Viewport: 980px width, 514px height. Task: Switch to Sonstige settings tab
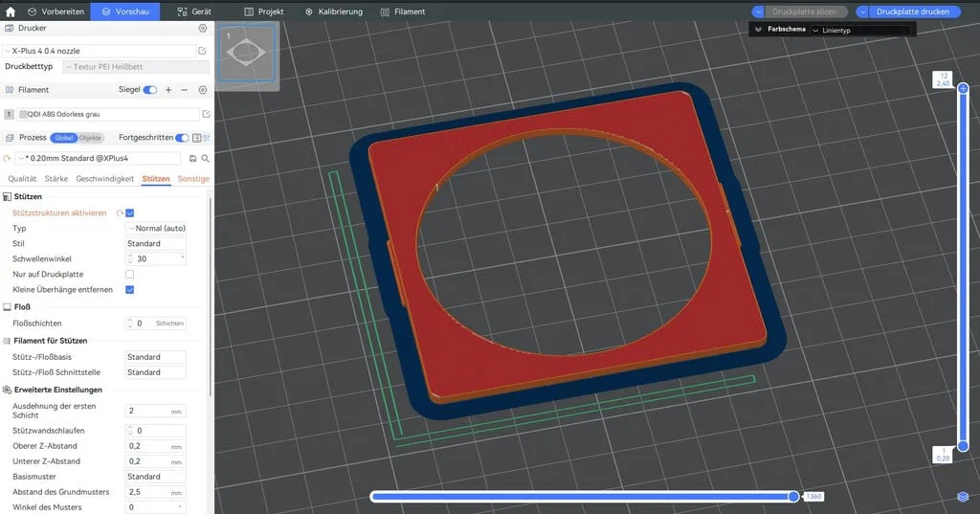point(193,179)
